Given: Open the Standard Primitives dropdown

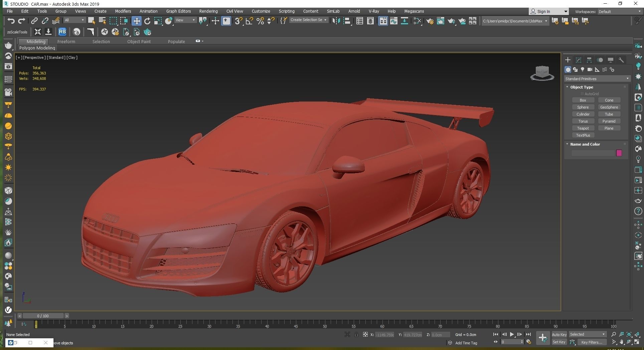Looking at the screenshot, I should tap(597, 79).
